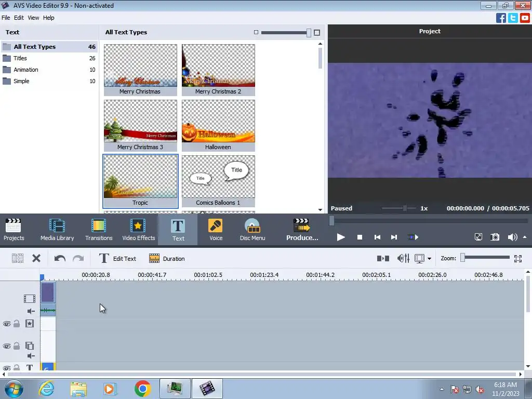Click the preview seek bar handle
This screenshot has height=399, width=532.
(x=332, y=221)
